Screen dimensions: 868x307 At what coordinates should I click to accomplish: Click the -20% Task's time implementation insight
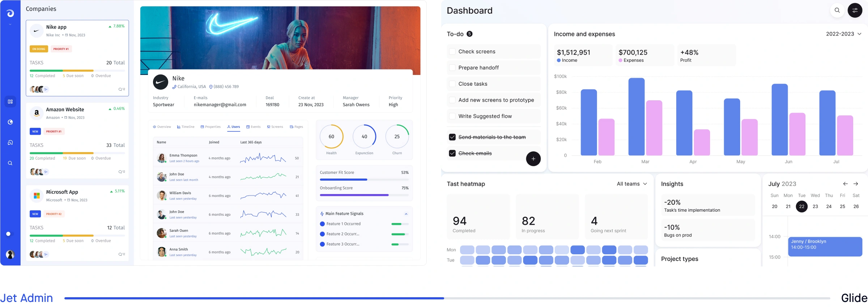coord(708,205)
